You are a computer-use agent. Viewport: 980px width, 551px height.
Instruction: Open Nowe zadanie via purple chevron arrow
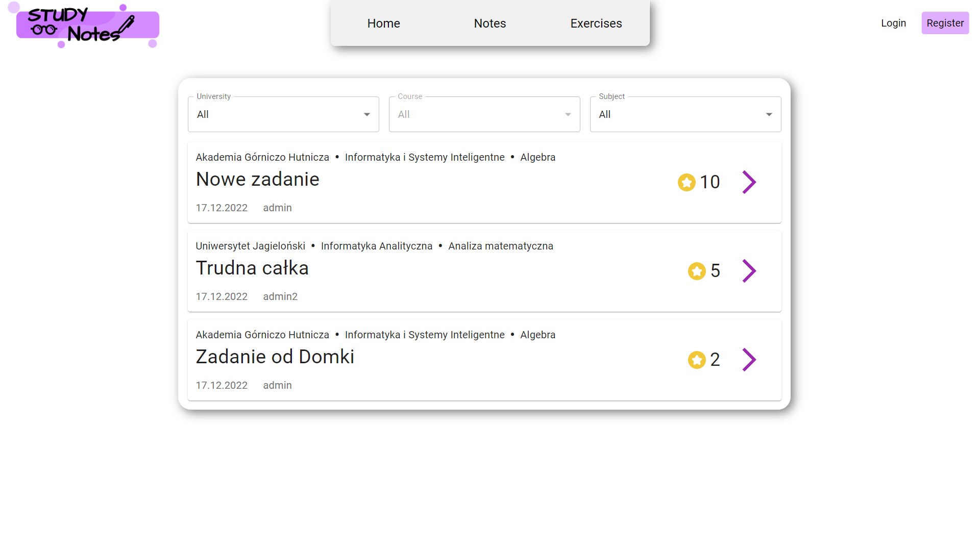click(749, 182)
